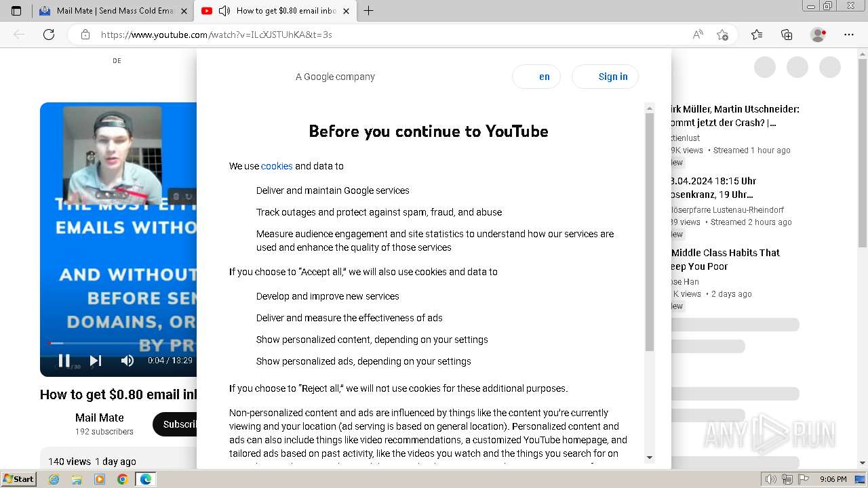Mute the YouTube tab audio icon
This screenshot has width=868, height=488.
(224, 11)
